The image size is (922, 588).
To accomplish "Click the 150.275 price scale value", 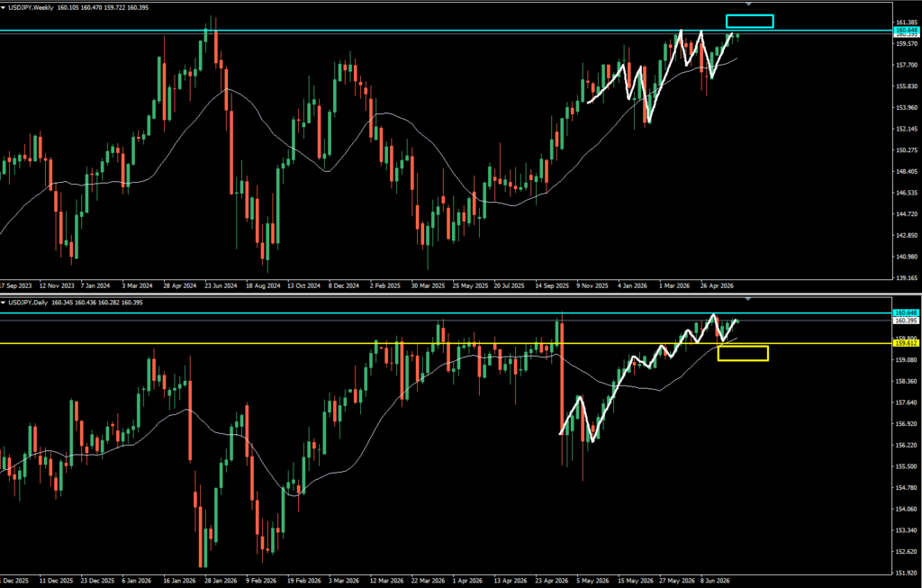I will [x=906, y=150].
